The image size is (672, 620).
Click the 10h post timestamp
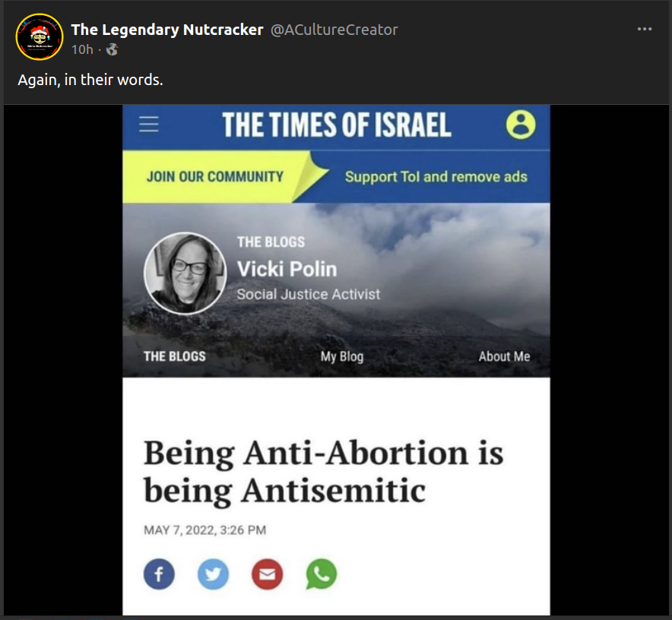(x=82, y=49)
